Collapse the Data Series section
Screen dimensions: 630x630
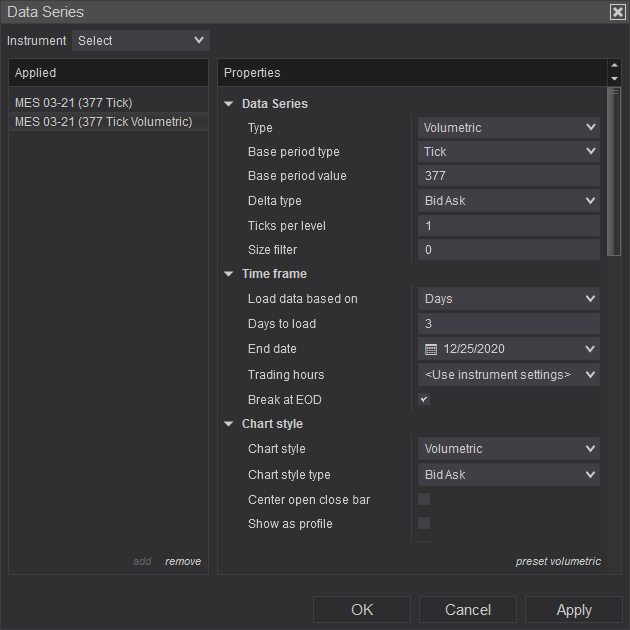click(x=229, y=104)
